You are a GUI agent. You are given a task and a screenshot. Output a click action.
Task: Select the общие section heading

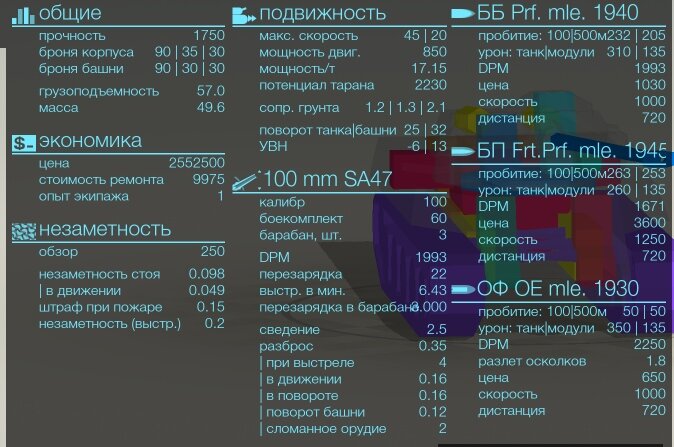[x=70, y=13]
